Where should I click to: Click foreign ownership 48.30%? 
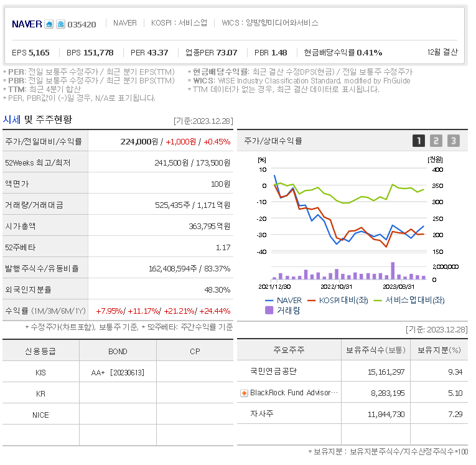(x=217, y=289)
